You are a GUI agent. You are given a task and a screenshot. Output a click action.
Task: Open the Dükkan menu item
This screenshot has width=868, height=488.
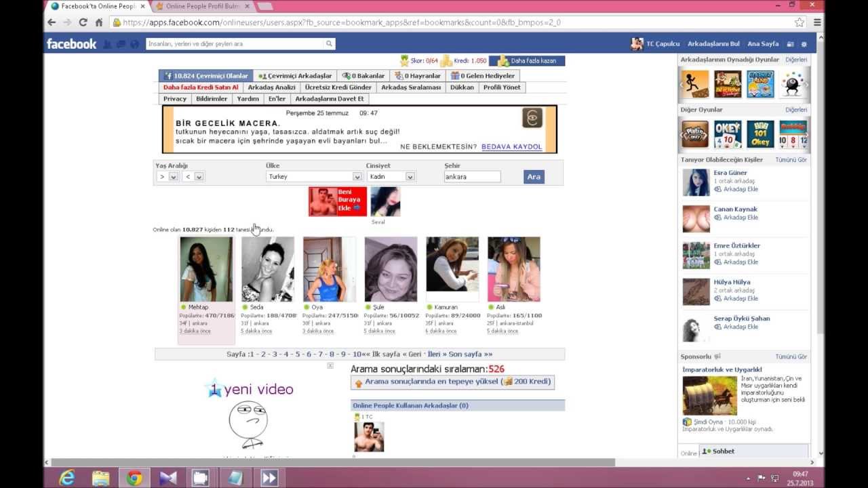[462, 87]
